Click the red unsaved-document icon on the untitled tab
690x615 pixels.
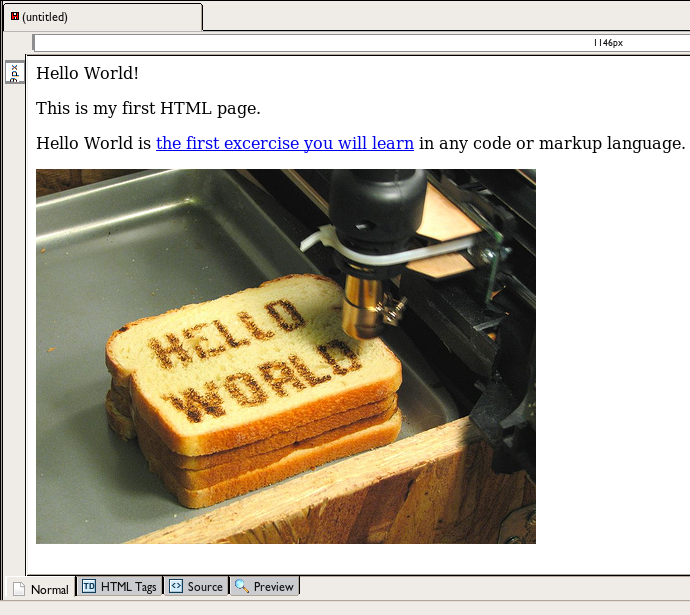(x=15, y=16)
